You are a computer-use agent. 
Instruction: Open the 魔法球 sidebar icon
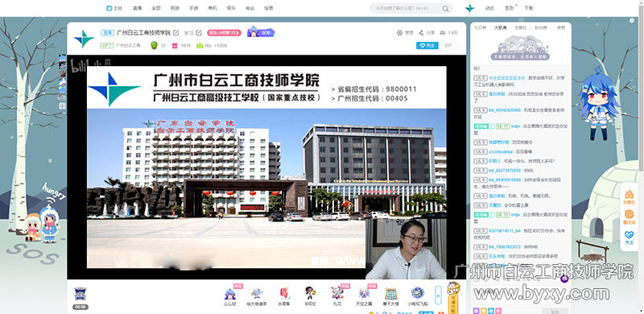click(629, 217)
